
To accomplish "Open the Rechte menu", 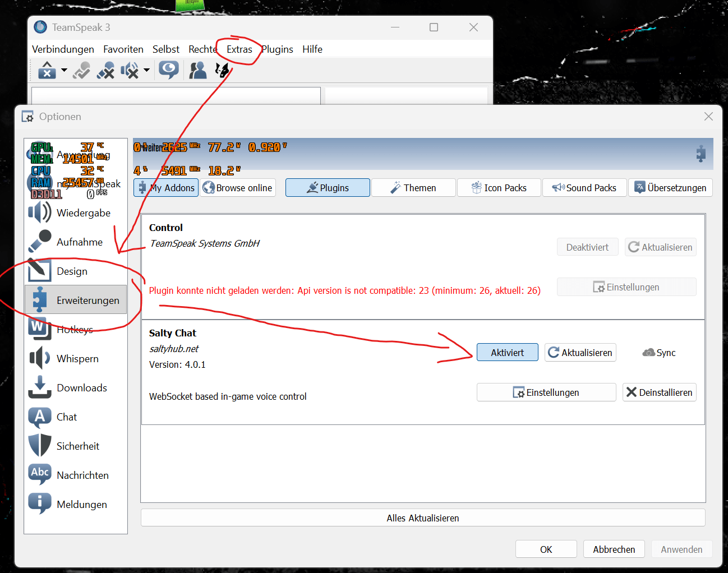I will click(202, 49).
